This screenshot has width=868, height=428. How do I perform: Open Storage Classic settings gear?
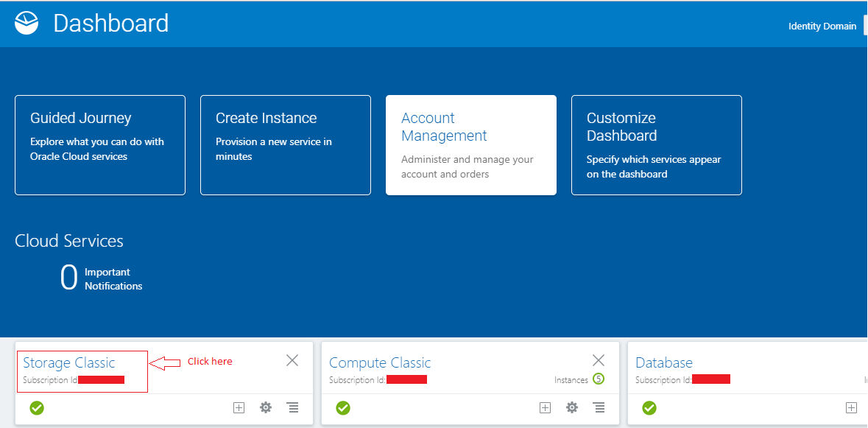[x=266, y=408]
